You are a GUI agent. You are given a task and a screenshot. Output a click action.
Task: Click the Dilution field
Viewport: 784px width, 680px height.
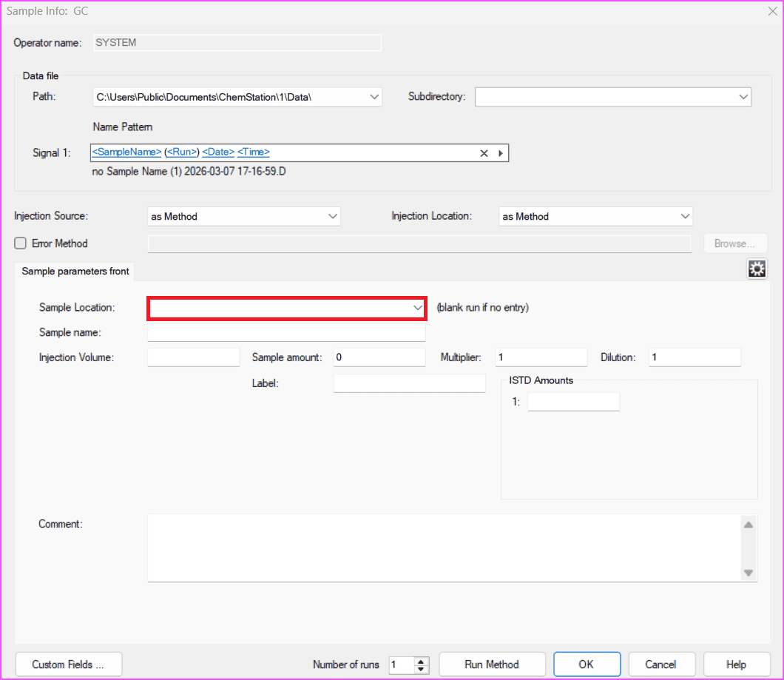(x=695, y=357)
